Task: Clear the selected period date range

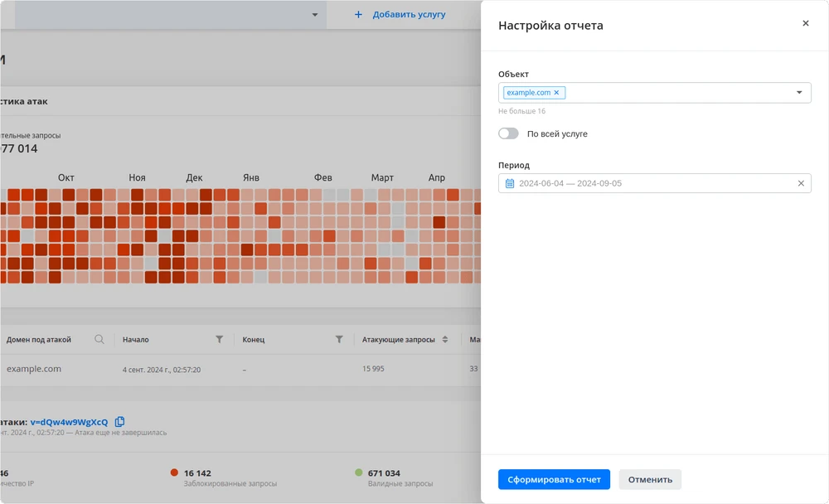Action: click(801, 183)
